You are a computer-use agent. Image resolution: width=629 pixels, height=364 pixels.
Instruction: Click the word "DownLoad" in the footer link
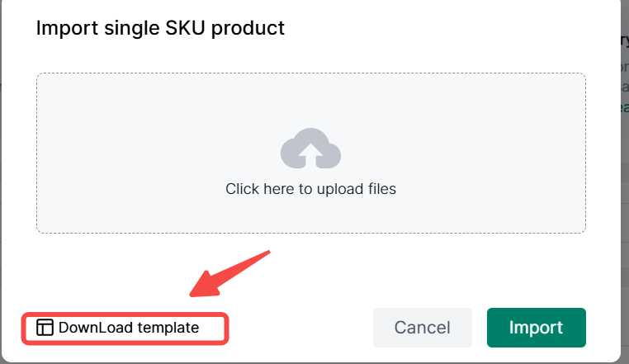(96, 328)
